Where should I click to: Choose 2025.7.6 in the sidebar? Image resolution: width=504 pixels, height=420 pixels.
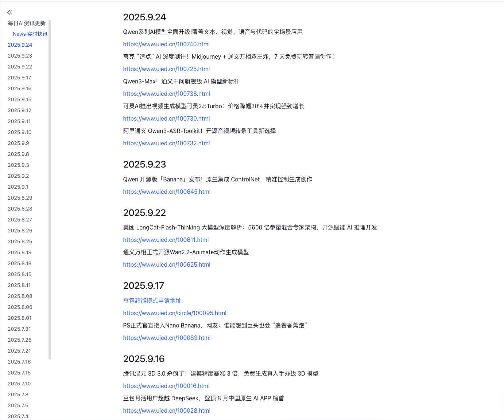pos(18,405)
